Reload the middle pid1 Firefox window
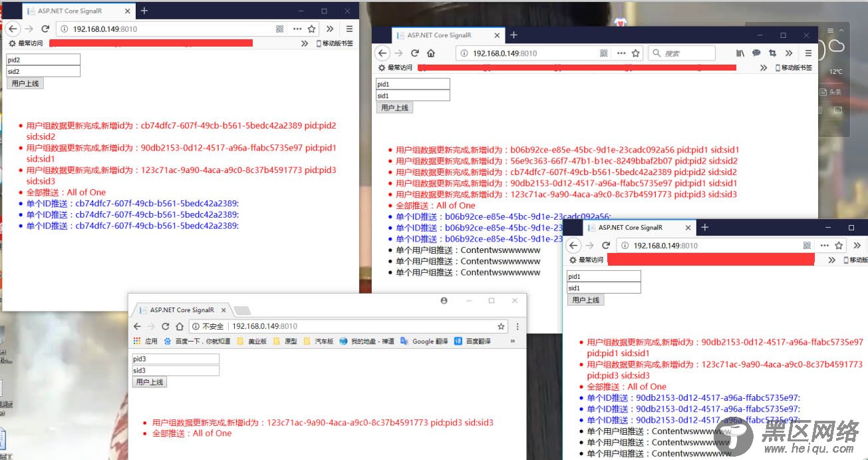 coord(414,53)
